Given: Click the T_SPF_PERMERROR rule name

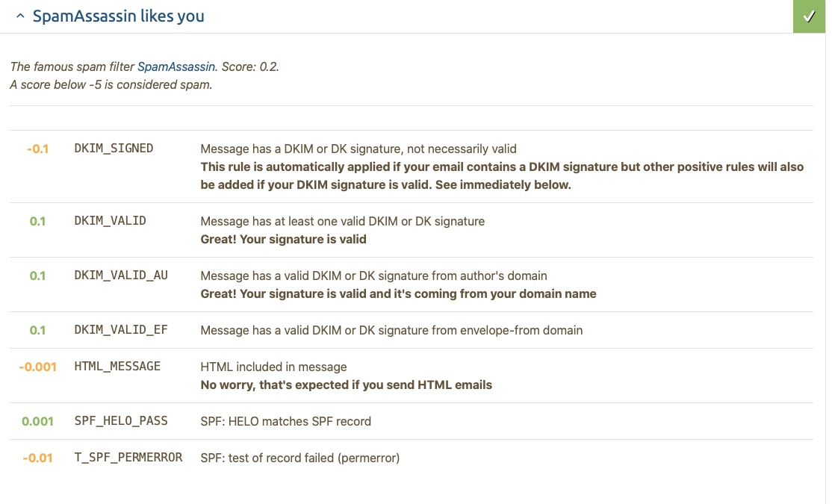Looking at the screenshot, I should (128, 458).
